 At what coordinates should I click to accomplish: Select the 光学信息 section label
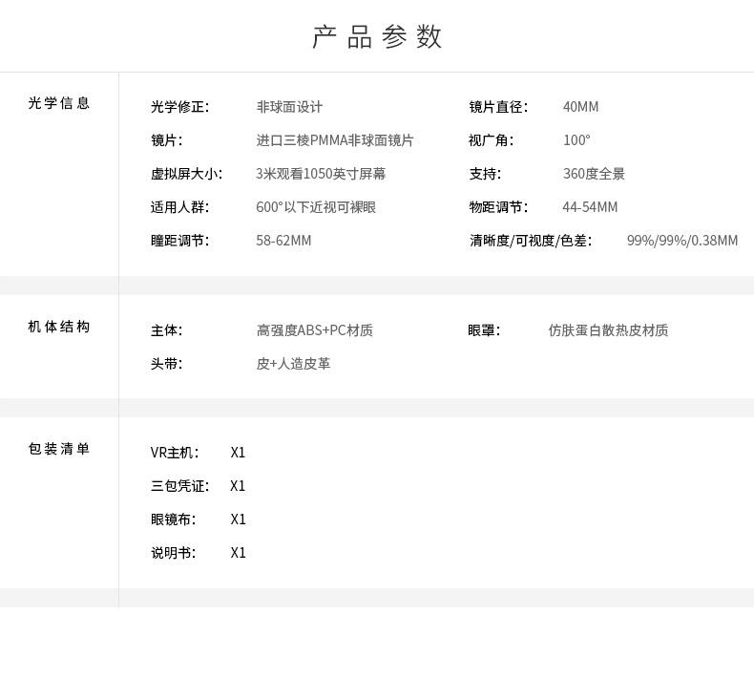click(x=59, y=103)
